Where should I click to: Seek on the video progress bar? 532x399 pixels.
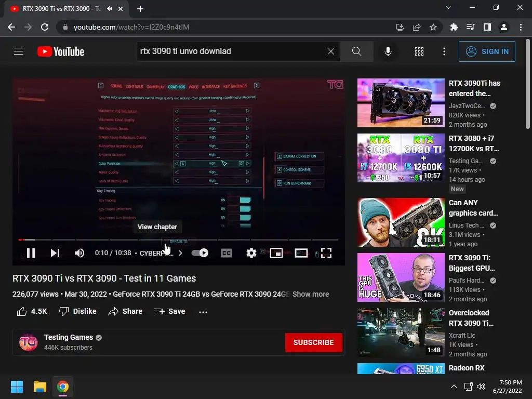point(179,240)
